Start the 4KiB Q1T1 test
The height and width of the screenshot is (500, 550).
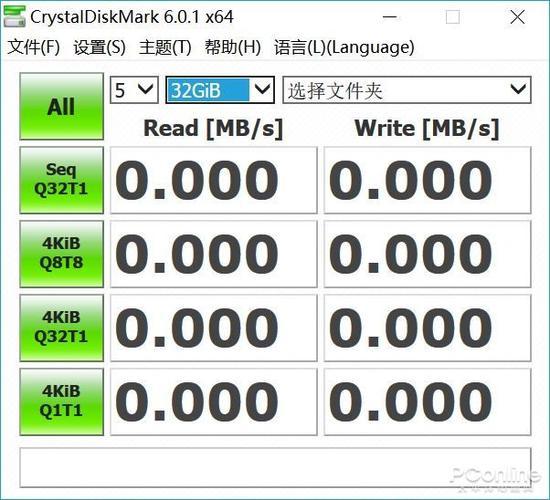click(61, 402)
